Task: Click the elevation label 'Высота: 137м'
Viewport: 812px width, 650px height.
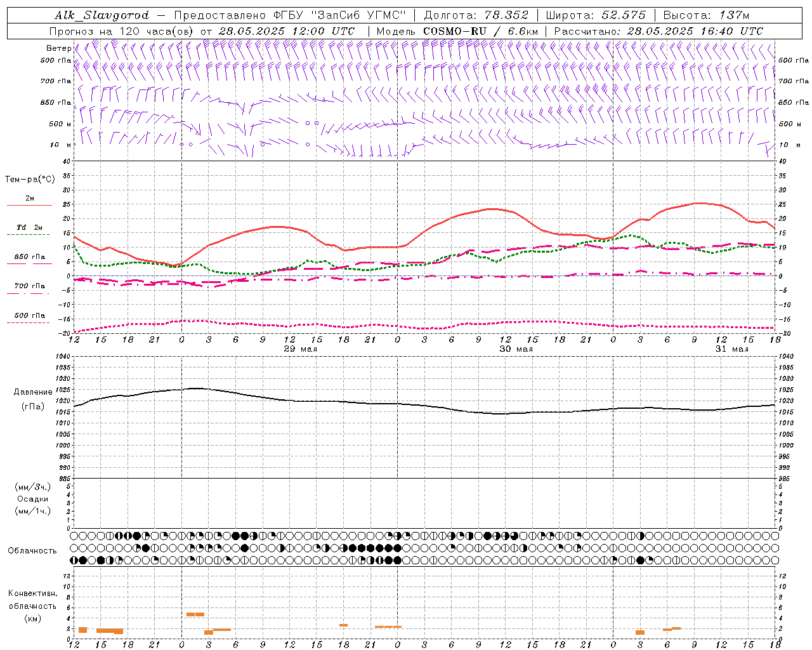Action: point(706,15)
